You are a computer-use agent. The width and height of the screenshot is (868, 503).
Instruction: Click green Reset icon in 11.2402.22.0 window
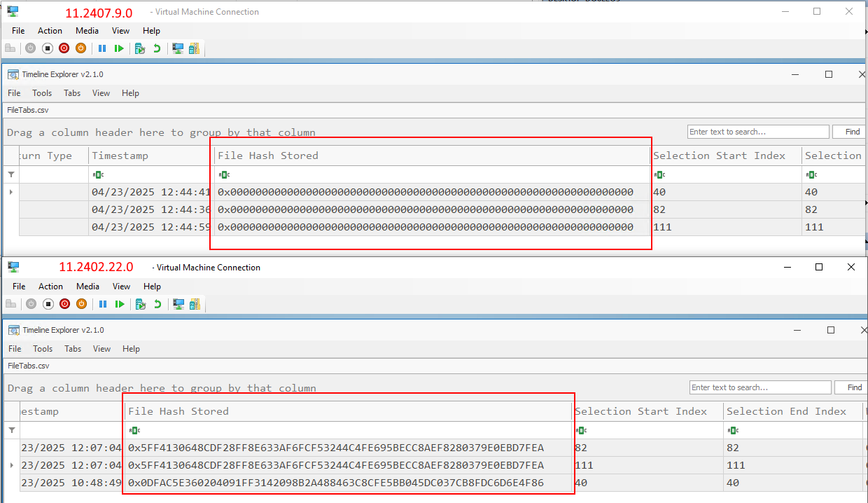coord(120,304)
